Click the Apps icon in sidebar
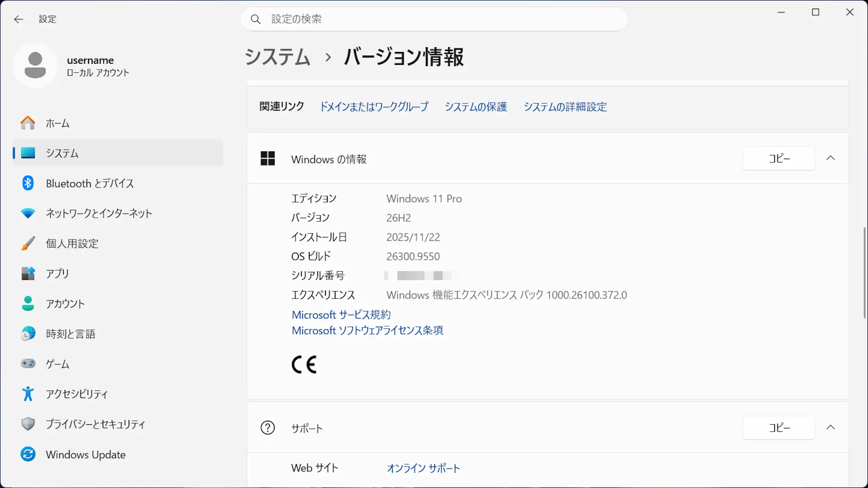 (28, 273)
